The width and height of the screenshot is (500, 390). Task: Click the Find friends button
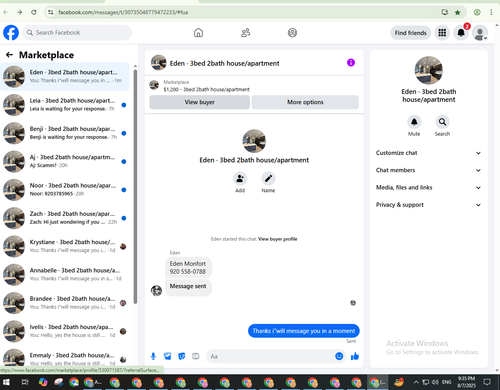(x=411, y=33)
